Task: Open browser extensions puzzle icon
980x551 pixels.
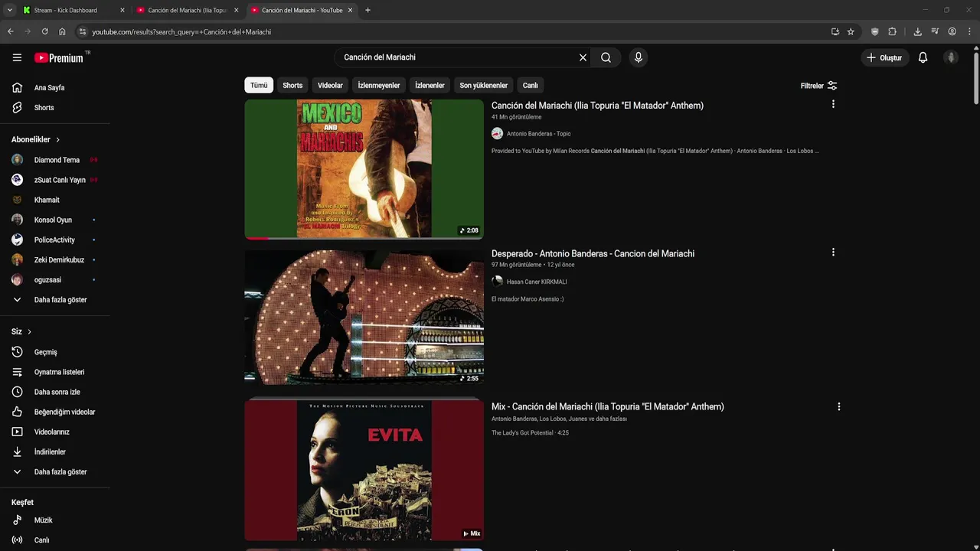Action: point(892,31)
